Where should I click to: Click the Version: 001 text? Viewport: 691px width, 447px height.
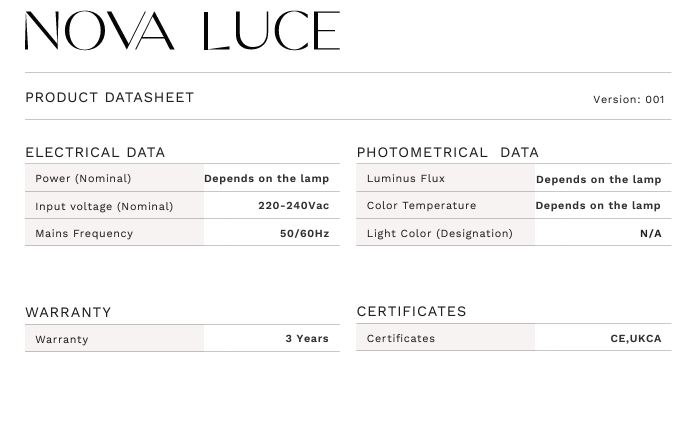[628, 99]
